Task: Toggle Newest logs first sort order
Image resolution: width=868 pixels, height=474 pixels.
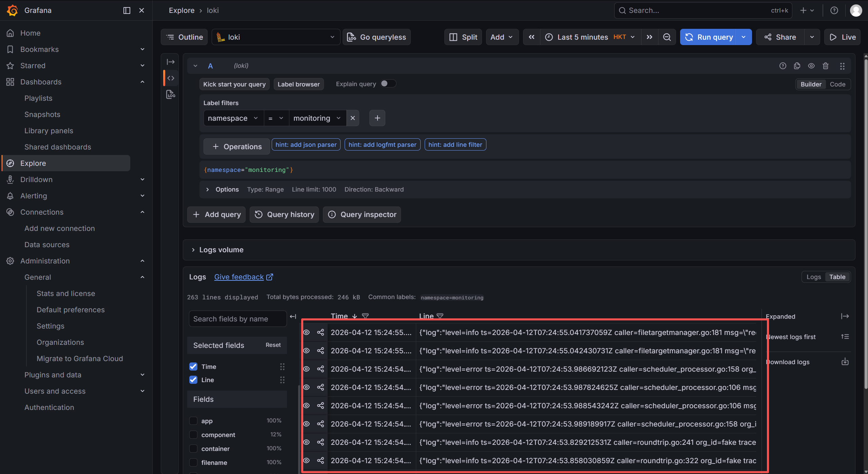Action: click(845, 337)
